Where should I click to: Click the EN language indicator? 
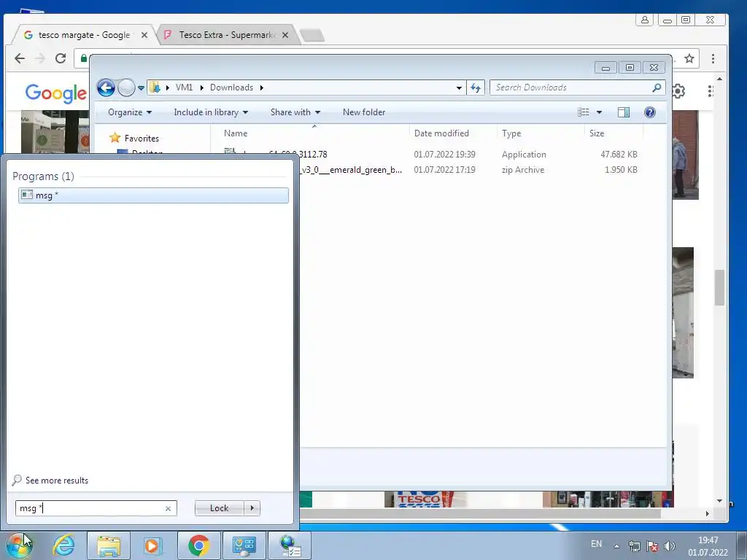pyautogui.click(x=596, y=544)
